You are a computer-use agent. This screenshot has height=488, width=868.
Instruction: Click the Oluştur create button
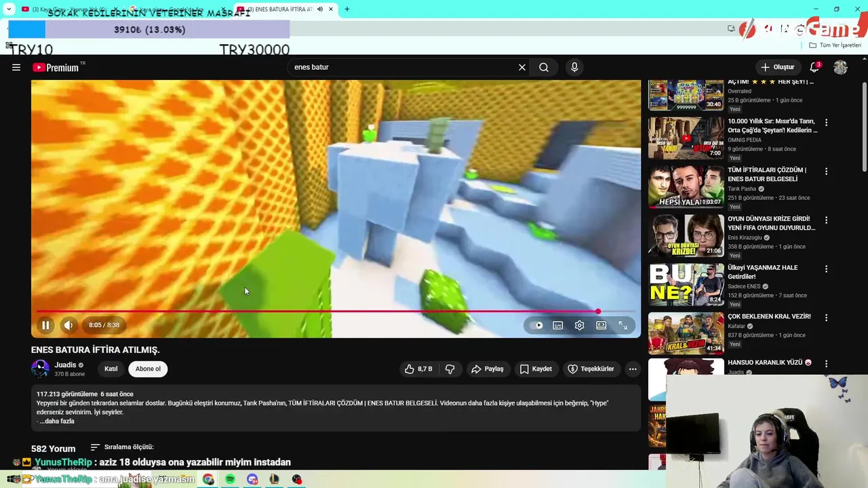[x=777, y=67]
